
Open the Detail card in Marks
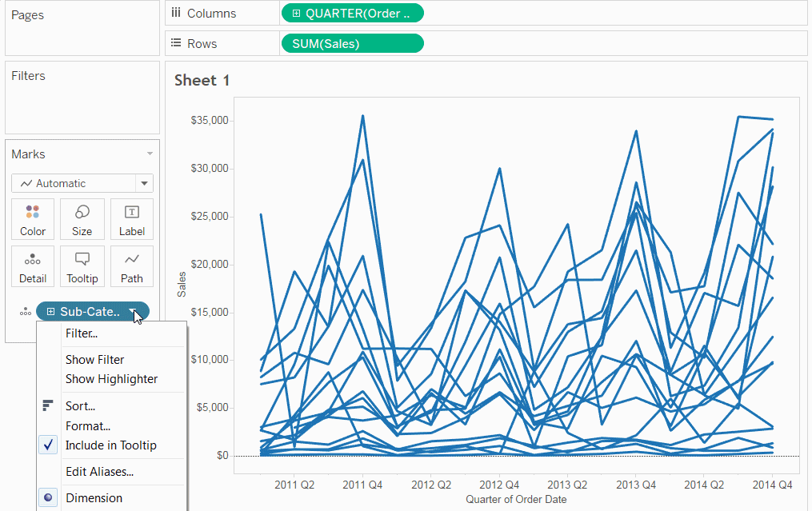(33, 266)
